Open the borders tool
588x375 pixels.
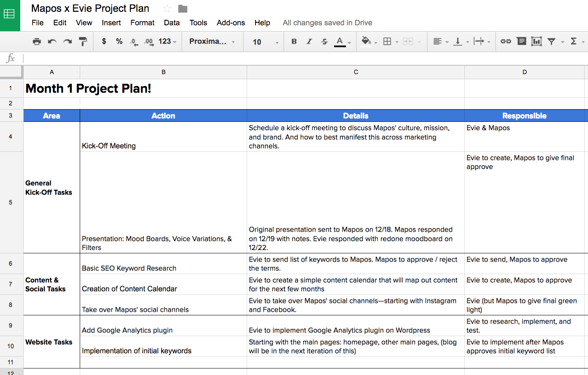387,41
